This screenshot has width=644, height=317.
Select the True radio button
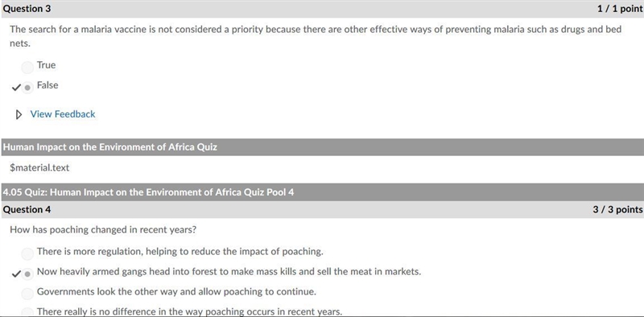click(x=27, y=68)
